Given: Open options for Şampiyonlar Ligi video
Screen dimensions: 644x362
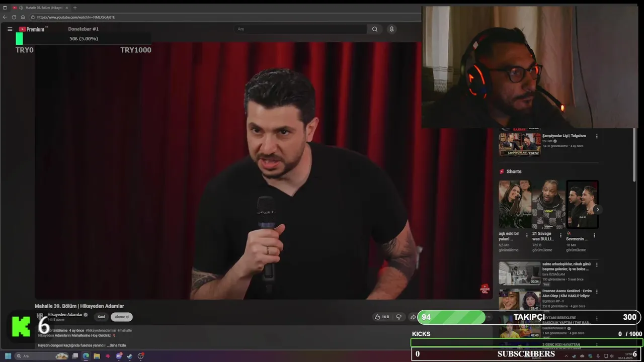Looking at the screenshot, I should click(597, 136).
